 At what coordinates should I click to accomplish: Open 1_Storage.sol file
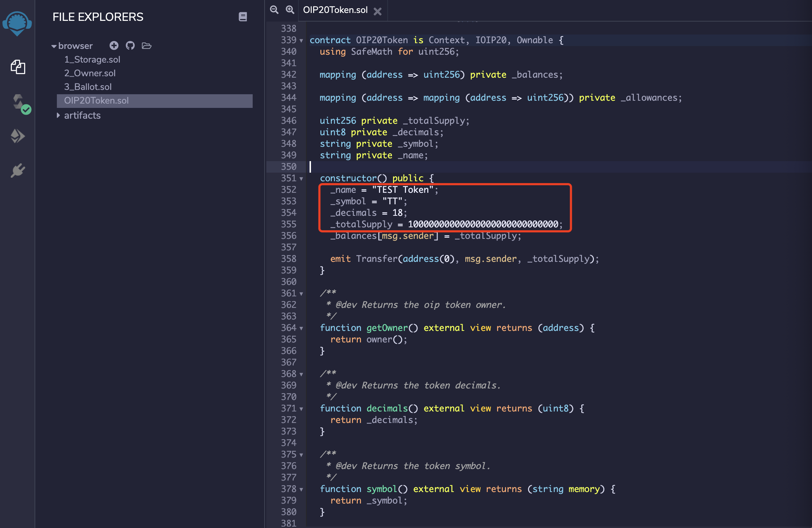(x=92, y=59)
